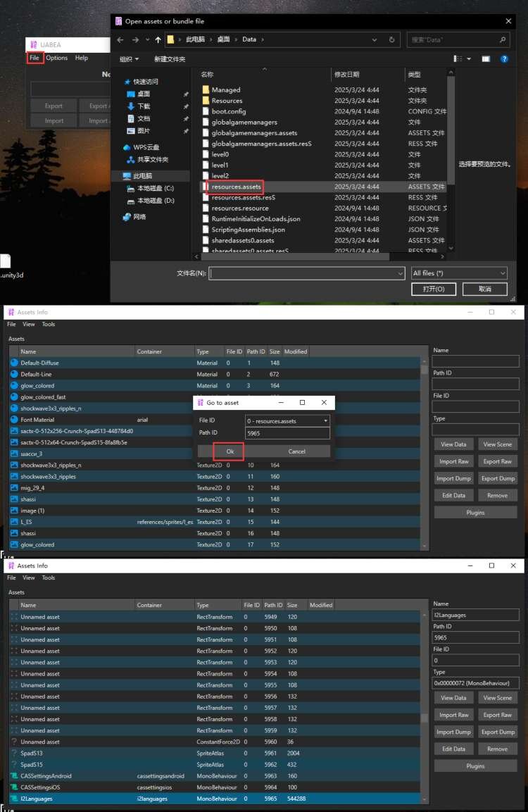This screenshot has width=528, height=812.
Task: Click the material icon of Default-Diffuse
Action: (15, 363)
